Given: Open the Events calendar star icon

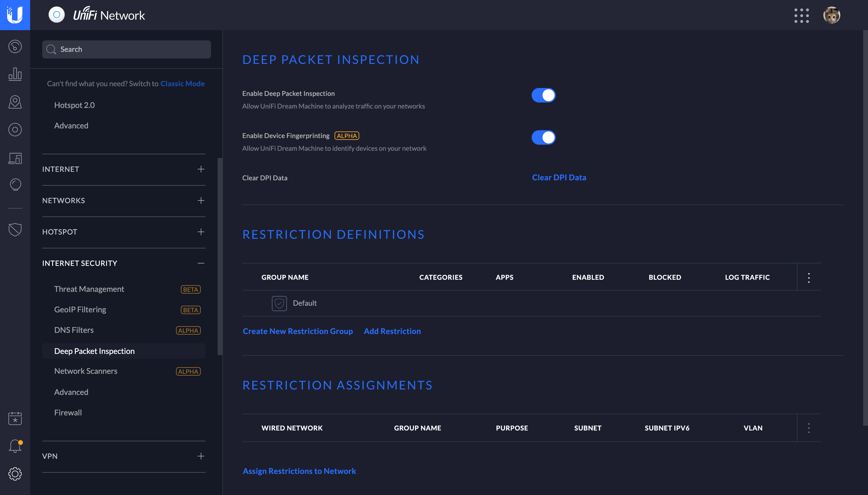Looking at the screenshot, I should tap(15, 418).
